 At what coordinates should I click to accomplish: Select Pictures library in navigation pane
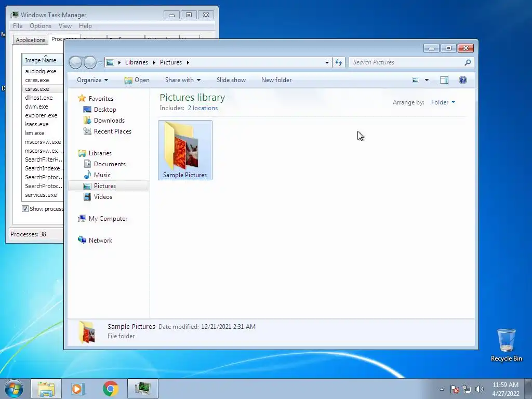tap(104, 186)
